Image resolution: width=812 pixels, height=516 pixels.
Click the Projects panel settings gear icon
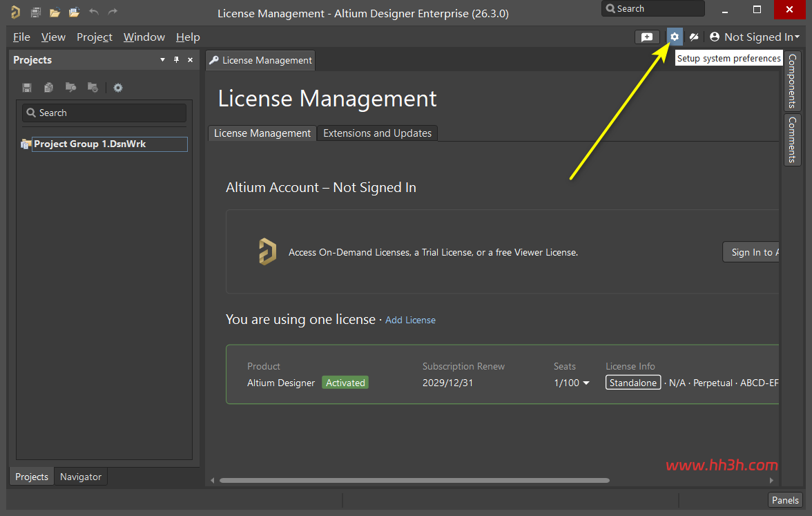pyautogui.click(x=118, y=88)
